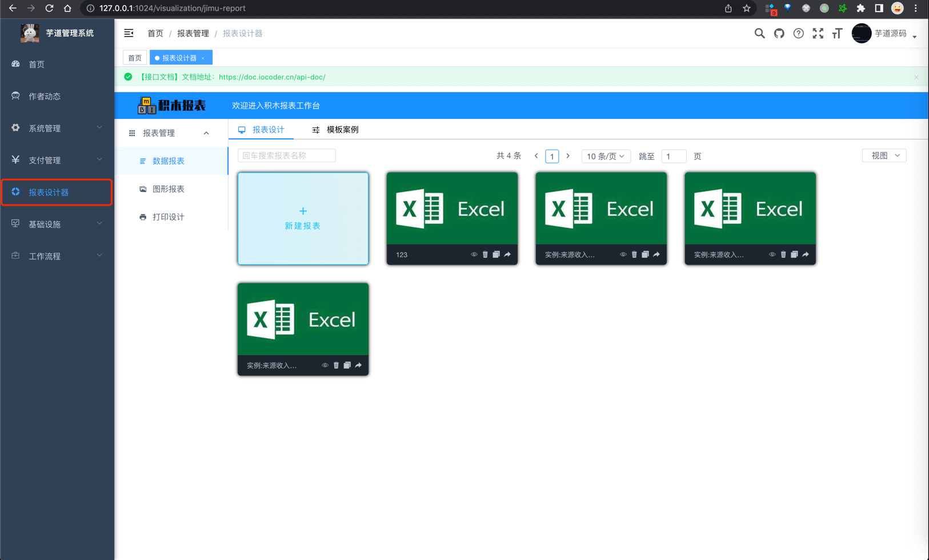Open the GitHub icon link

779,34
